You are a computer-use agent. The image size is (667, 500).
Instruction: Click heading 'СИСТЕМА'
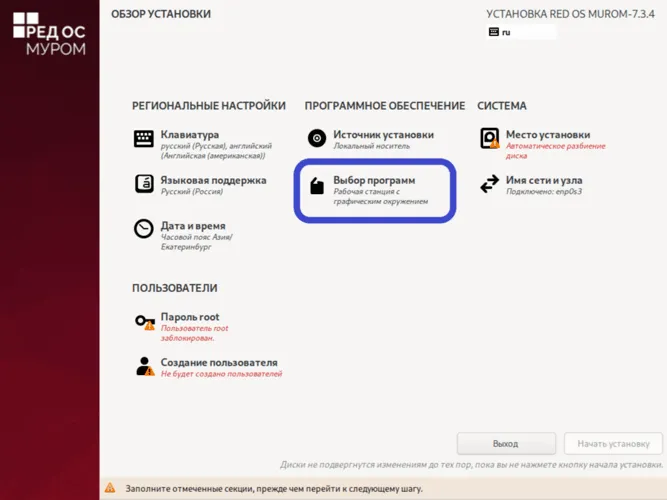(x=502, y=106)
